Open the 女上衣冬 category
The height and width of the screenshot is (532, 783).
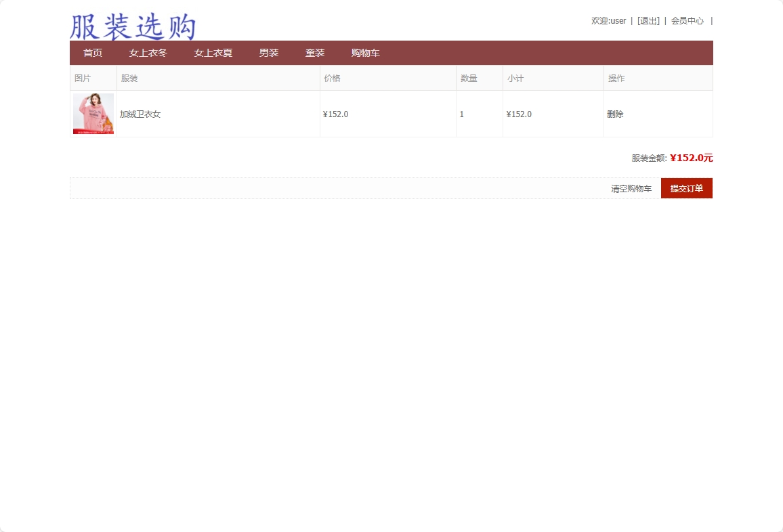click(147, 53)
